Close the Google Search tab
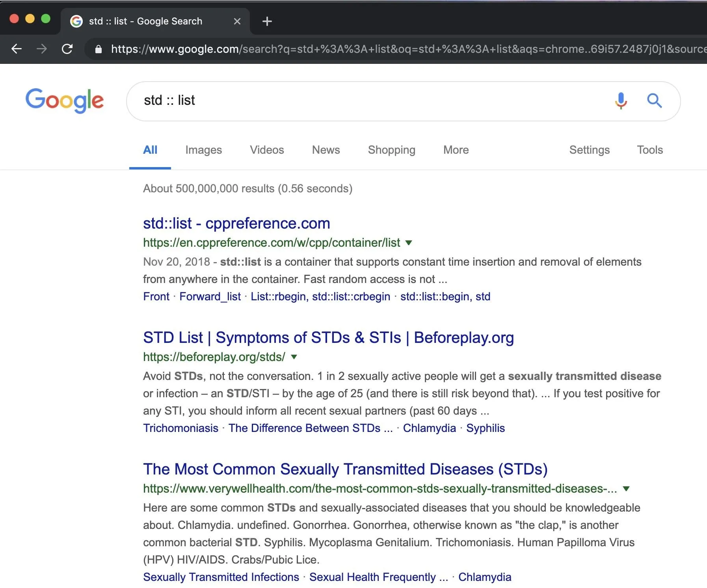707x588 pixels. [237, 21]
